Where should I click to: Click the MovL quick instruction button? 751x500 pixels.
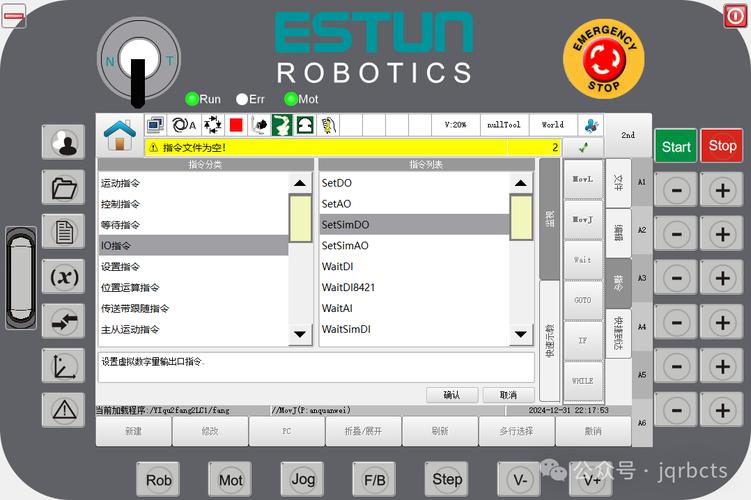tap(583, 179)
